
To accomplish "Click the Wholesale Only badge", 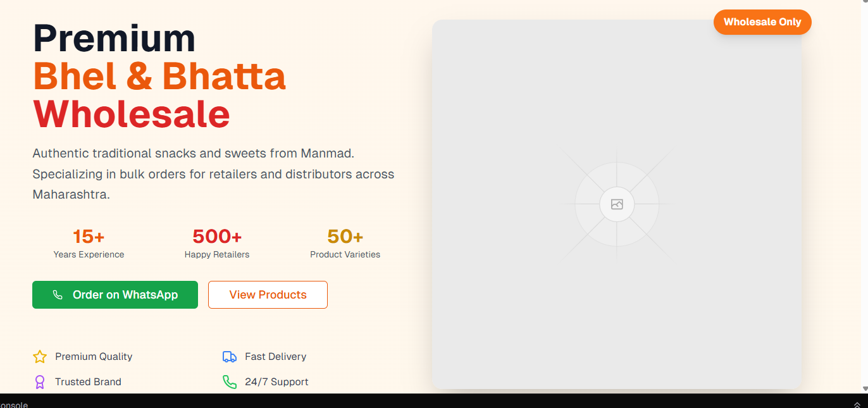I will (762, 22).
